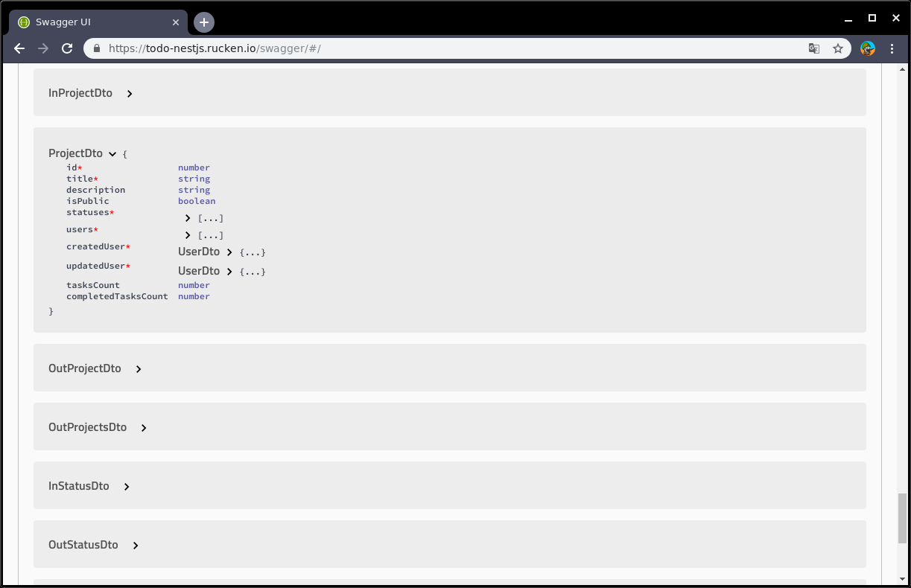Screen dimensions: 911x588
Task: Go forward to next page
Action: pos(43,48)
